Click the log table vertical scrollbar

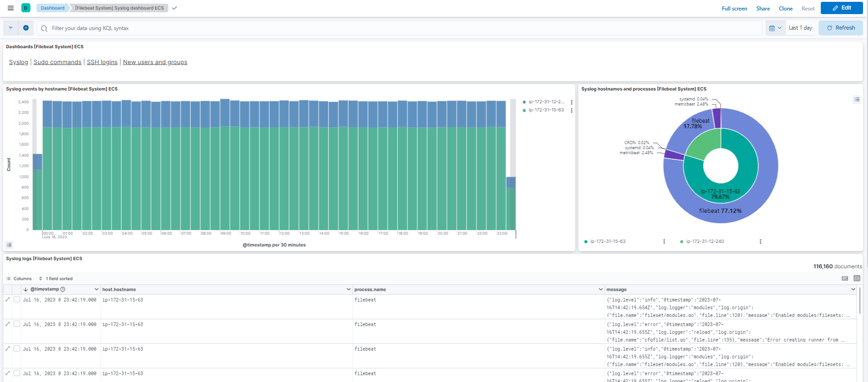tap(859, 300)
